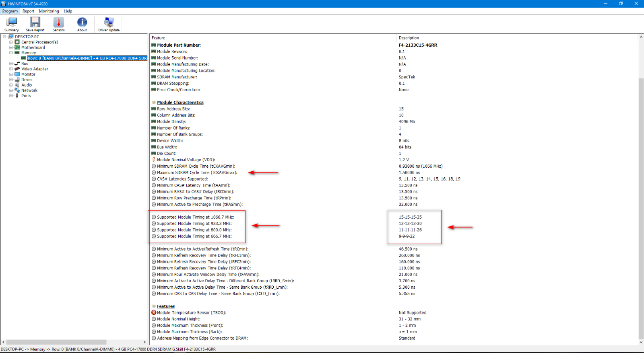644x353 pixels.
Task: Click the Ports tree icon
Action: [17, 96]
